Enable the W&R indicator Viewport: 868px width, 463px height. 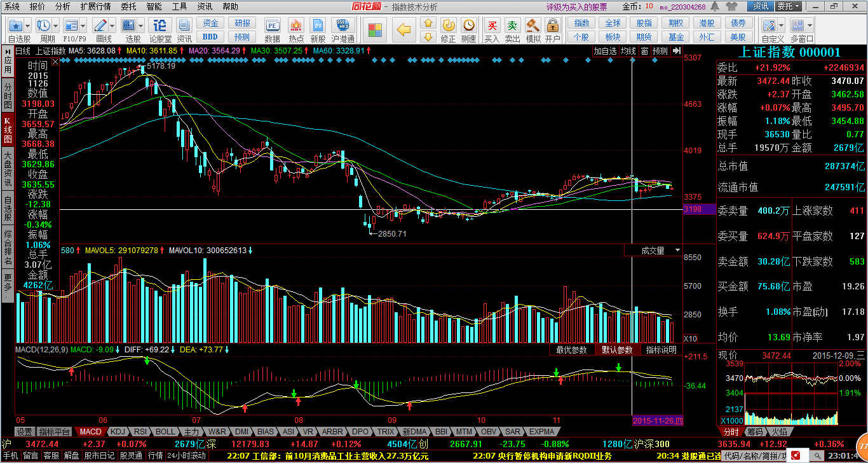click(217, 431)
